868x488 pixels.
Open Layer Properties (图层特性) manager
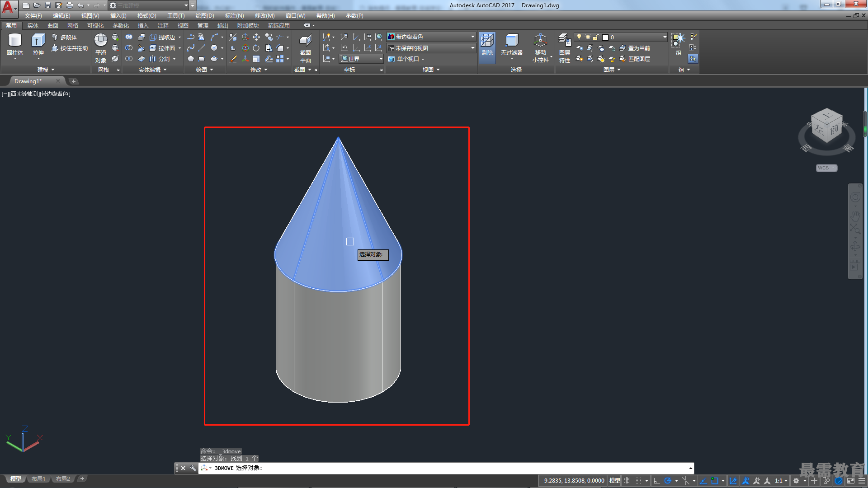click(x=564, y=48)
